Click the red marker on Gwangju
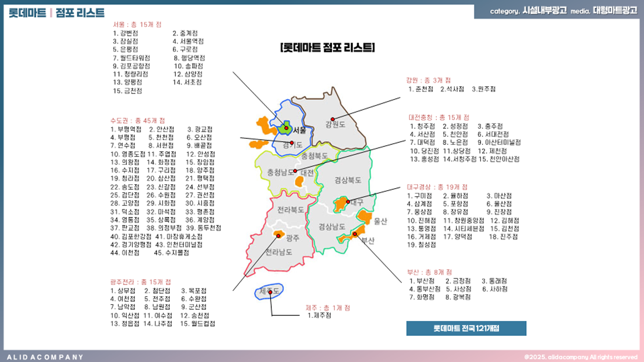The width and height of the screenshot is (644, 362). (x=278, y=236)
